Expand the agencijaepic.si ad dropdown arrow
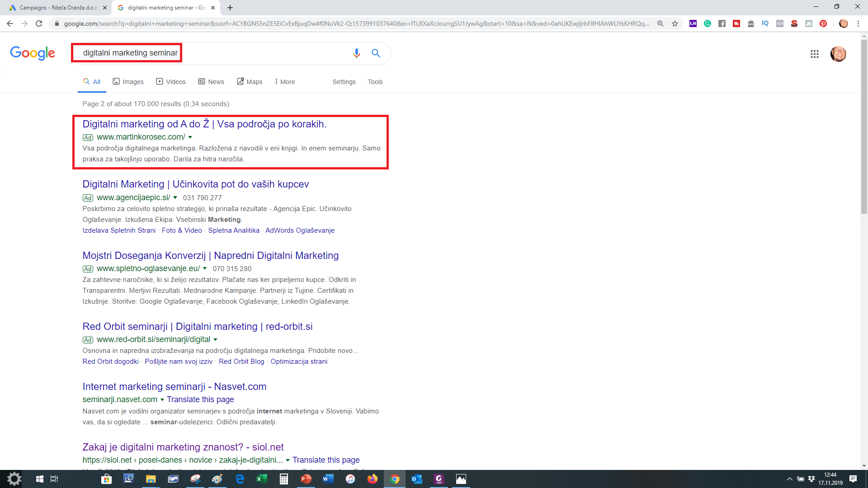The image size is (868, 488). tap(175, 197)
